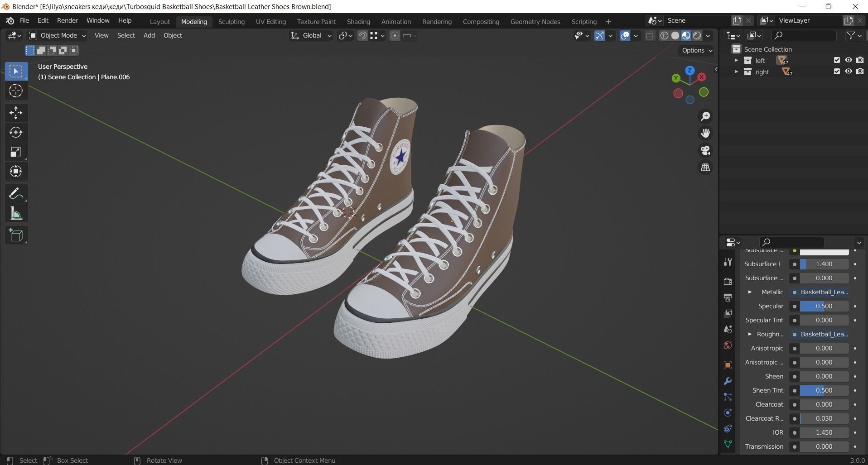Open the Object Data mesh tab
The image size is (868, 465).
tap(728, 445)
